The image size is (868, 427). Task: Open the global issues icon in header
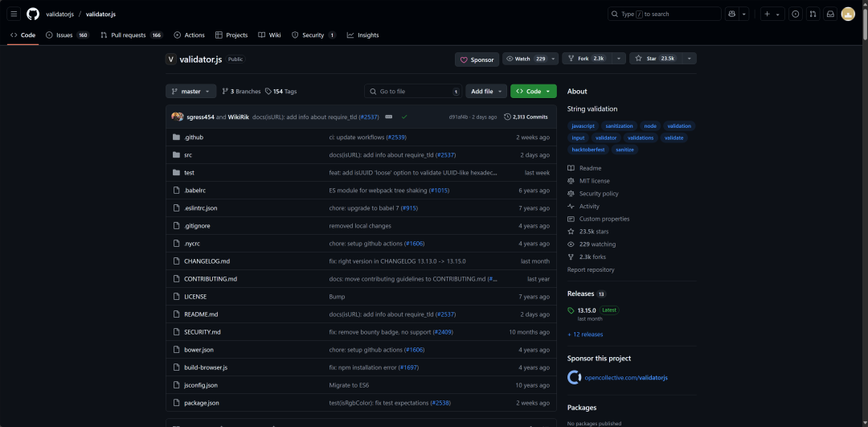coord(795,14)
